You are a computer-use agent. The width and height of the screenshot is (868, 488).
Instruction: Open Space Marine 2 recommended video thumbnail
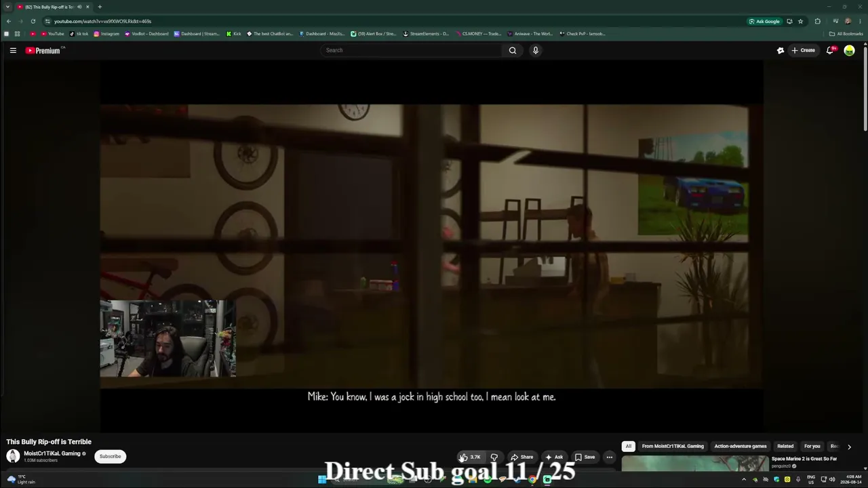[695, 463]
